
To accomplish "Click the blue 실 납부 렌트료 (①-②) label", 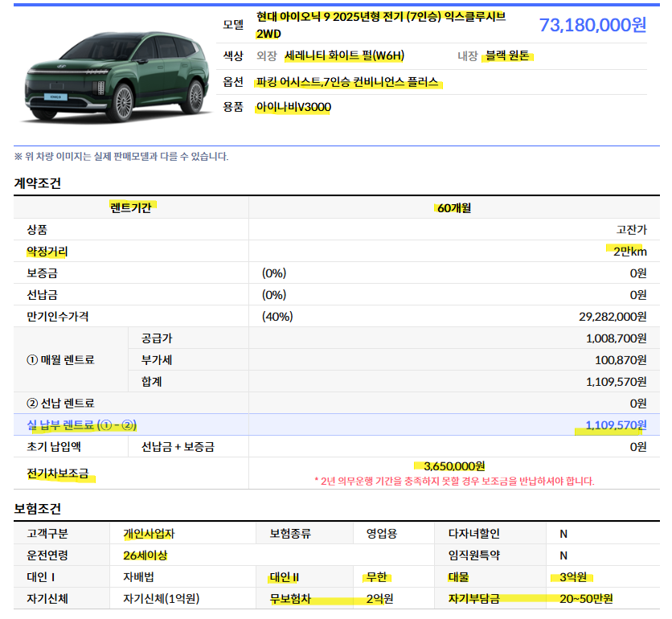I will tap(82, 425).
